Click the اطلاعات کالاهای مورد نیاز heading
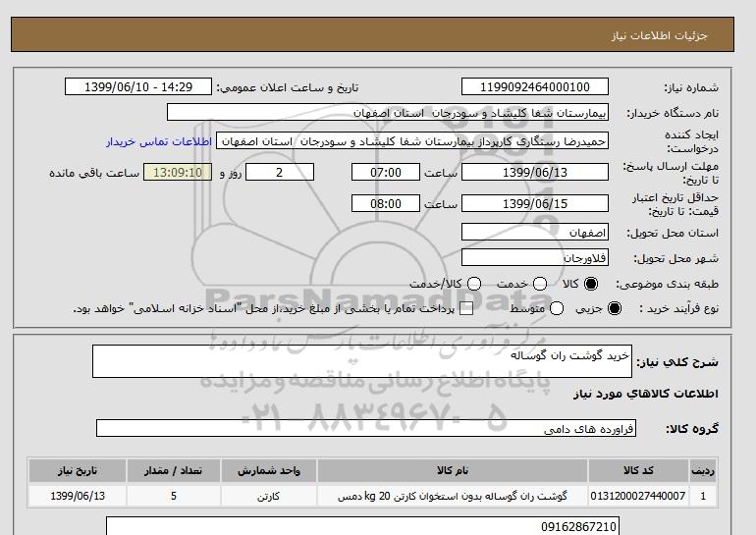The image size is (756, 535). point(646,394)
